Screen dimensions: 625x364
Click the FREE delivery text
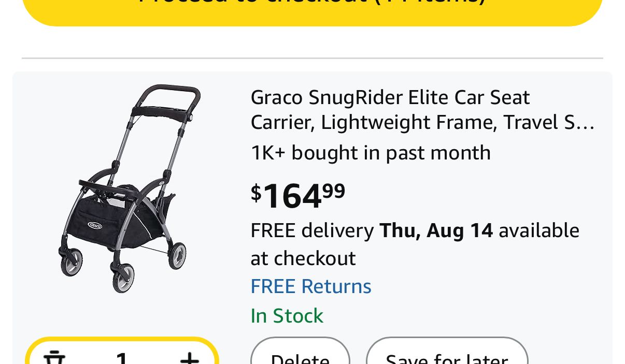pos(312,230)
